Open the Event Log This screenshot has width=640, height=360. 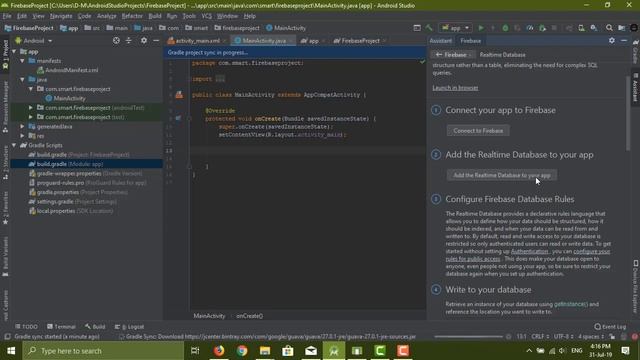(610, 327)
